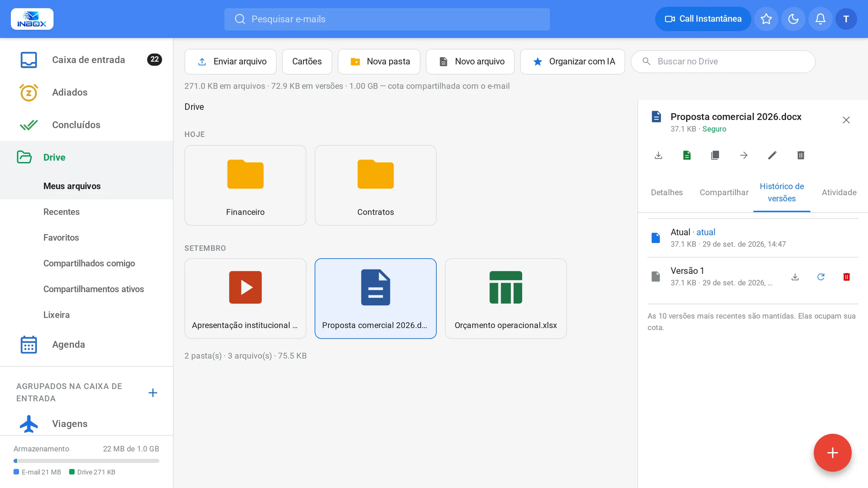Download the Proposta comercial file from panel toolbar
Viewport: 868px width, 488px height.
(658, 155)
